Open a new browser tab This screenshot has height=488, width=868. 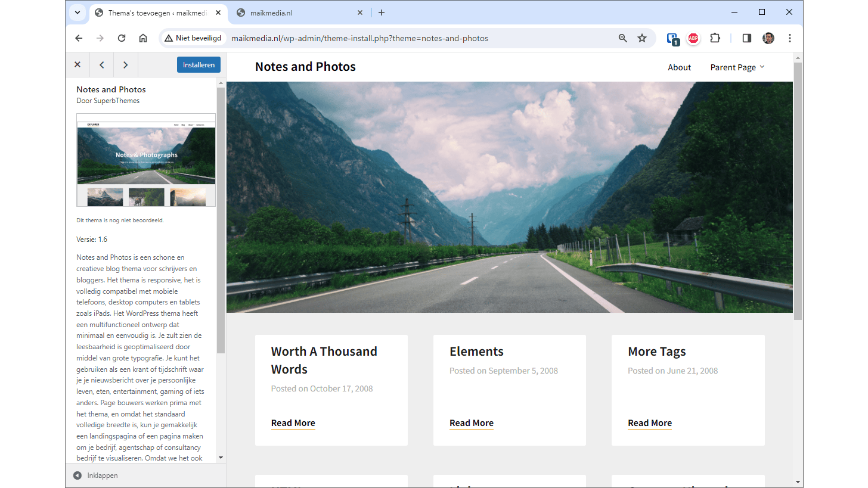[x=382, y=13]
